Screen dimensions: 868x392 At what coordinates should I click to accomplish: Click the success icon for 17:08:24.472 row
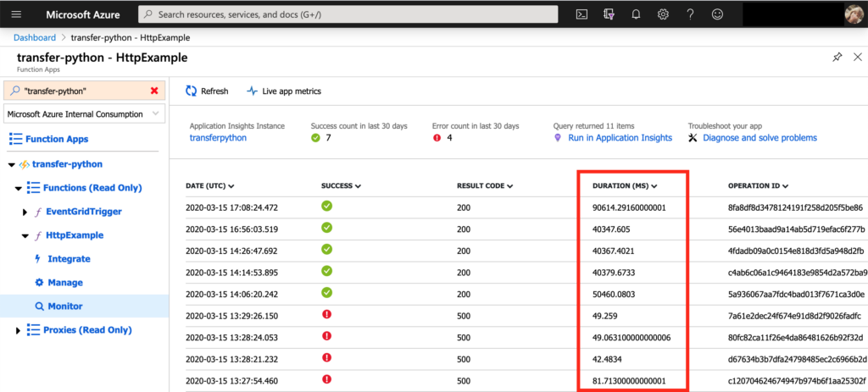[326, 207]
